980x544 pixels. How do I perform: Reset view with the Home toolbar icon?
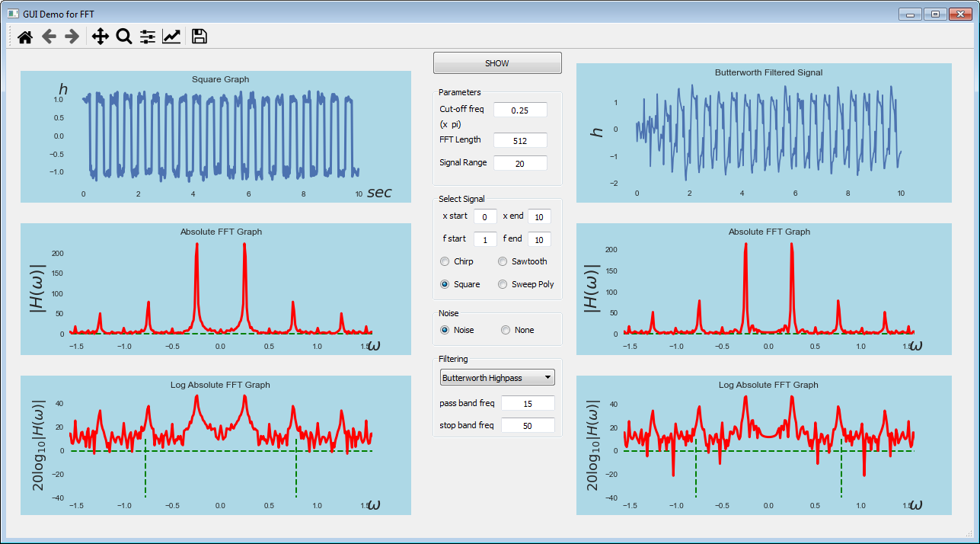[x=25, y=37]
